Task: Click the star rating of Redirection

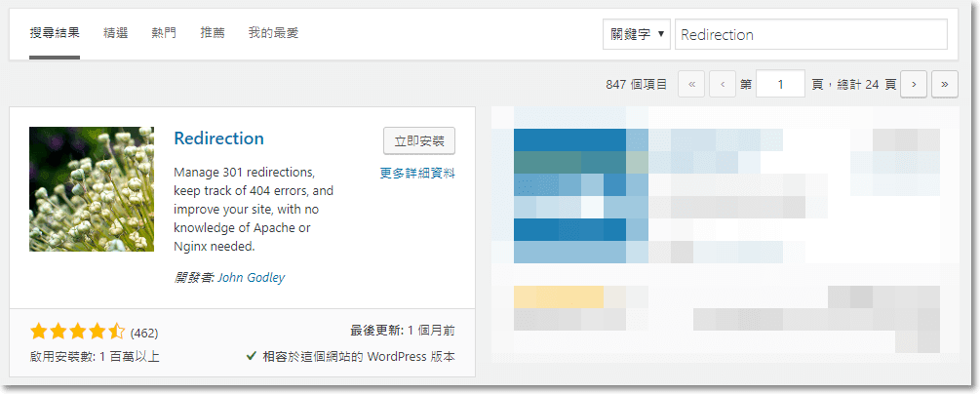Action: 77,332
